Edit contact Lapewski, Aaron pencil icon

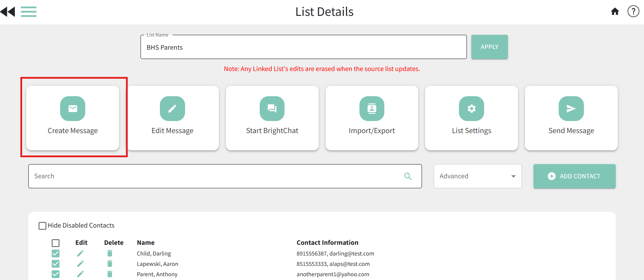80,264
